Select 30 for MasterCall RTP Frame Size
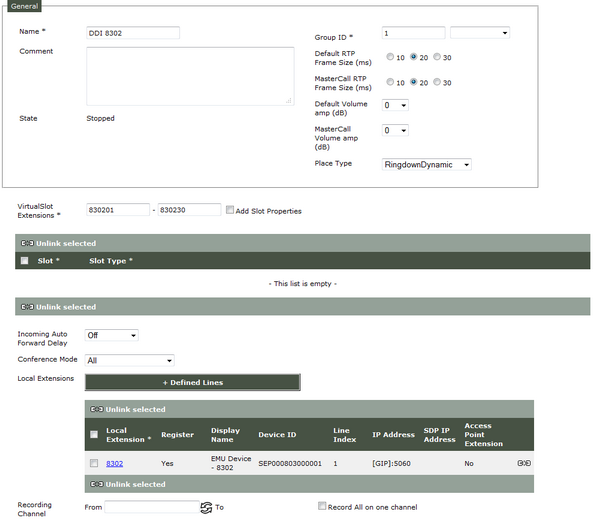593x520 pixels. pos(437,82)
